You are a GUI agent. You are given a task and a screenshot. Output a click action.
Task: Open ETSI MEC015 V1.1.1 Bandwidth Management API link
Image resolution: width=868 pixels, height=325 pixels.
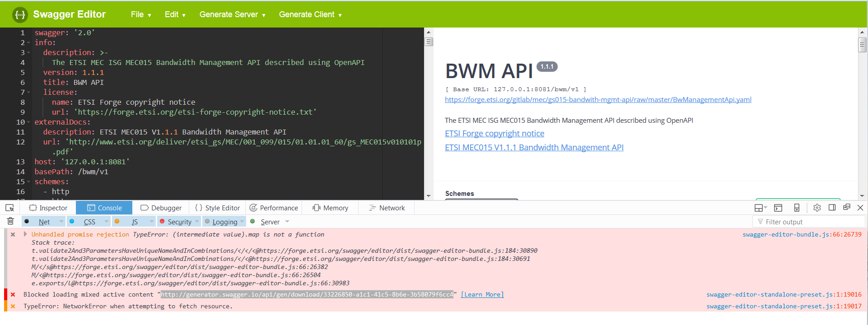tap(534, 148)
